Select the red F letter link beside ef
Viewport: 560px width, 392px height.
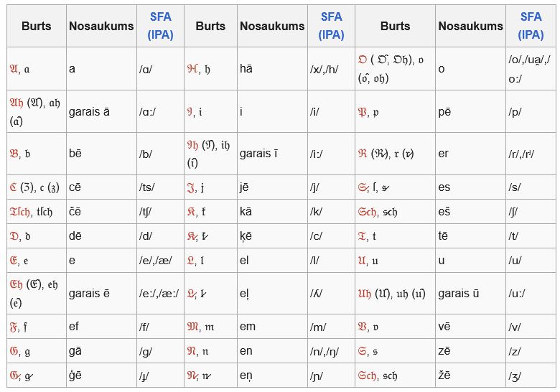(x=14, y=326)
